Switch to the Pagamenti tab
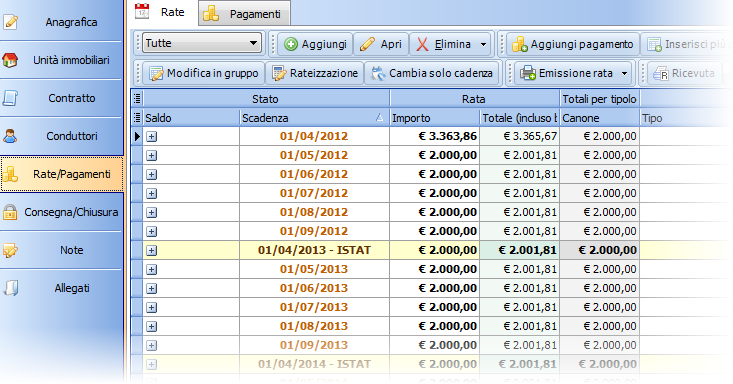 pyautogui.click(x=244, y=14)
